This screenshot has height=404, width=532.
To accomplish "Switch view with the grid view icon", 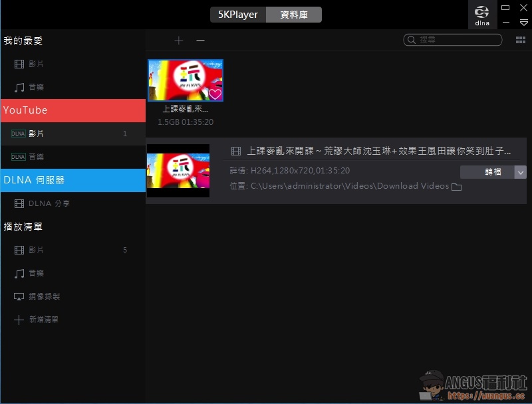I will tap(521, 41).
